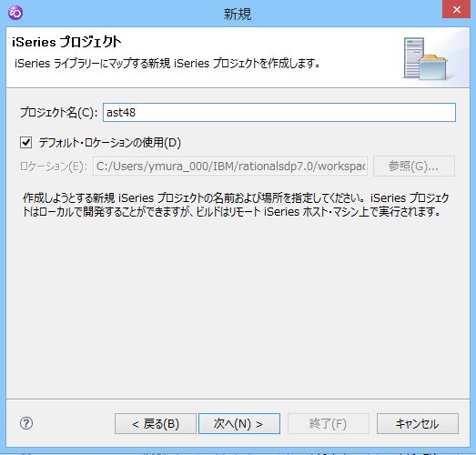Click the デフォルト・ロケーションの使用(D) label text
The width and height of the screenshot is (476, 455).
[x=109, y=142]
